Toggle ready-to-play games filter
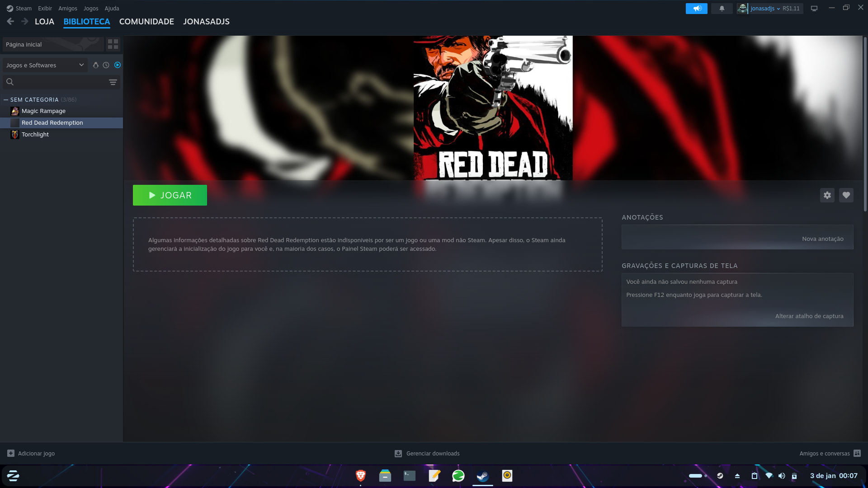Viewport: 868px width, 488px height. (118, 65)
